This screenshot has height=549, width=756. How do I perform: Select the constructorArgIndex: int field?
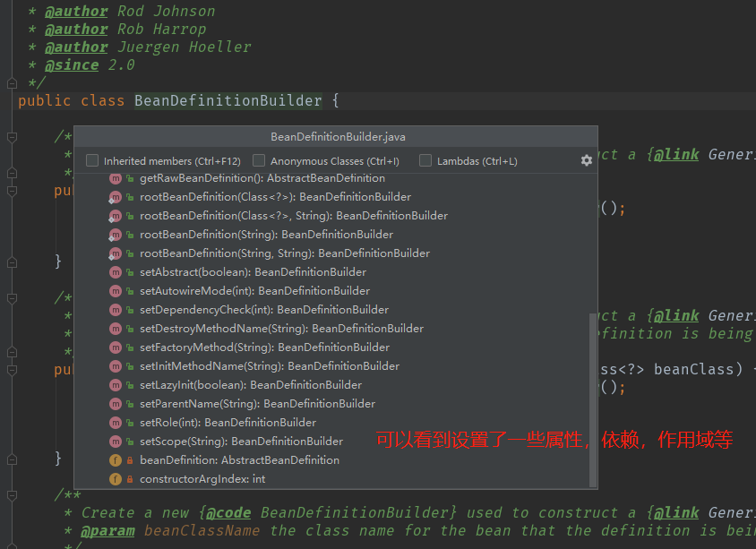[x=202, y=479]
